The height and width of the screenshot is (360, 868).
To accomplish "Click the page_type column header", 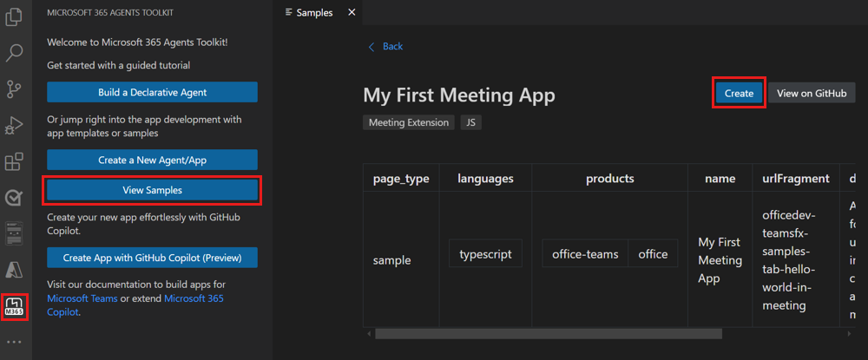I will [x=401, y=178].
